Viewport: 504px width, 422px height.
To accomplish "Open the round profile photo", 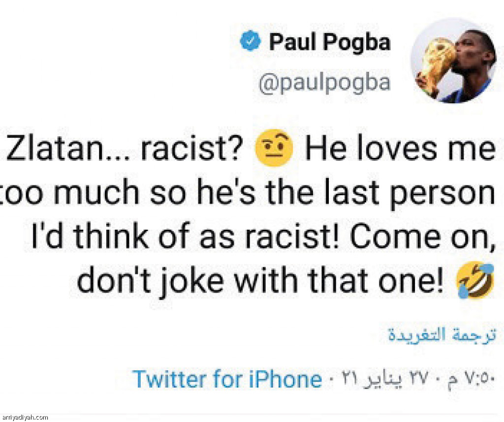I will coord(453,60).
